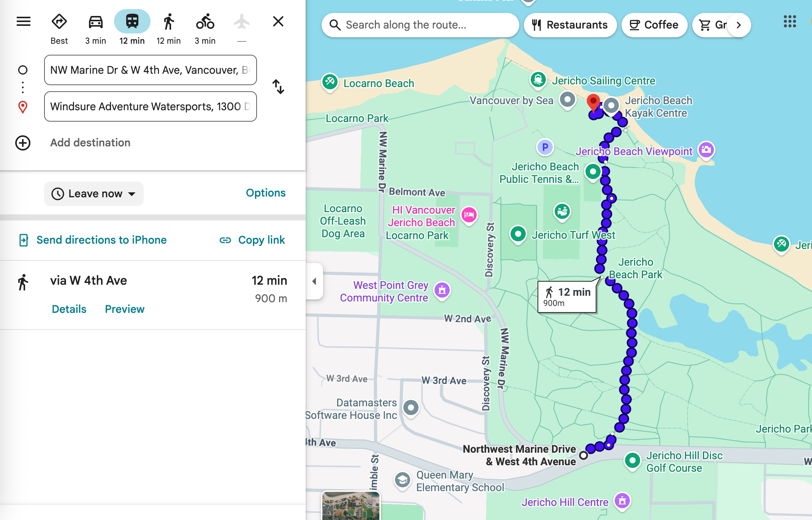
Task: Filter by Coffee along route
Action: click(654, 25)
